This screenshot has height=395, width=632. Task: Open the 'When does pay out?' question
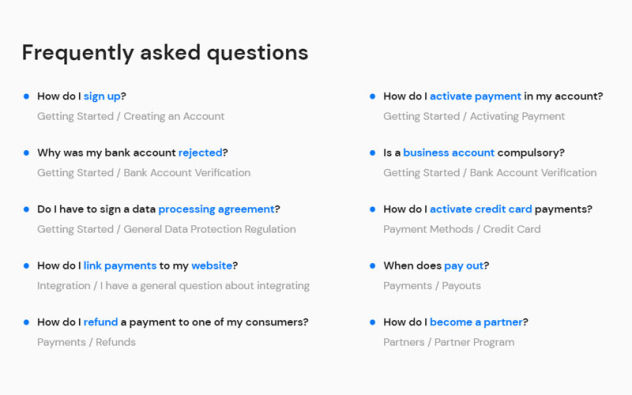[436, 266]
